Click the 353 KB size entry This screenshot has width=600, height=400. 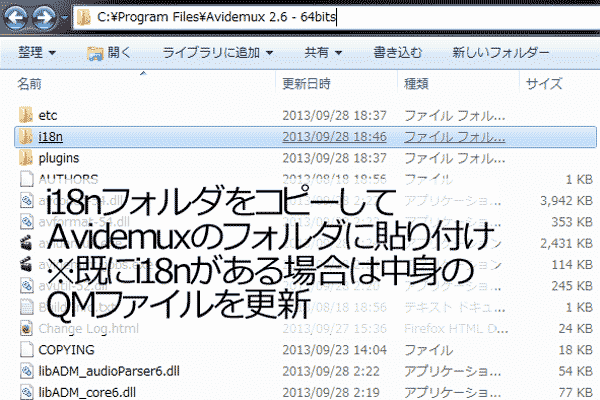click(x=572, y=222)
